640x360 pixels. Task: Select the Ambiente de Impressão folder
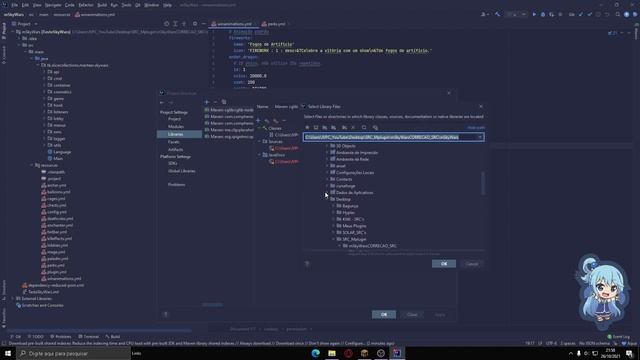357,153
